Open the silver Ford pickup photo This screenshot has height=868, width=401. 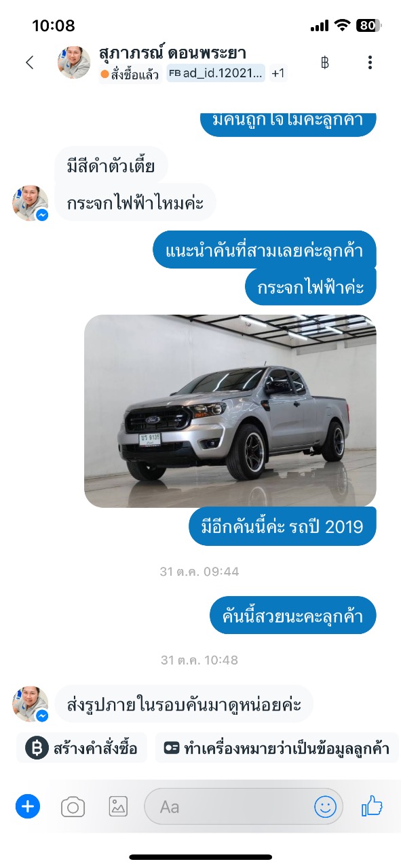230,411
